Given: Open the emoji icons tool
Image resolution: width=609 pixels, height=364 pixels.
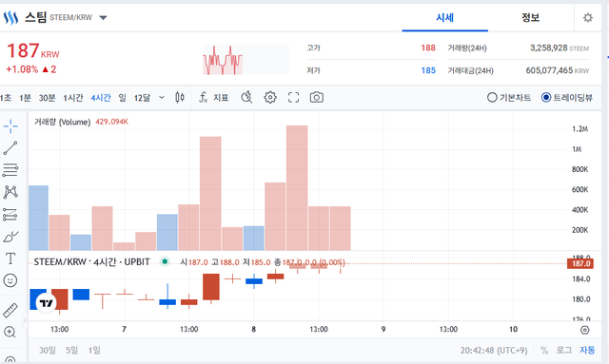Looking at the screenshot, I should [10, 280].
